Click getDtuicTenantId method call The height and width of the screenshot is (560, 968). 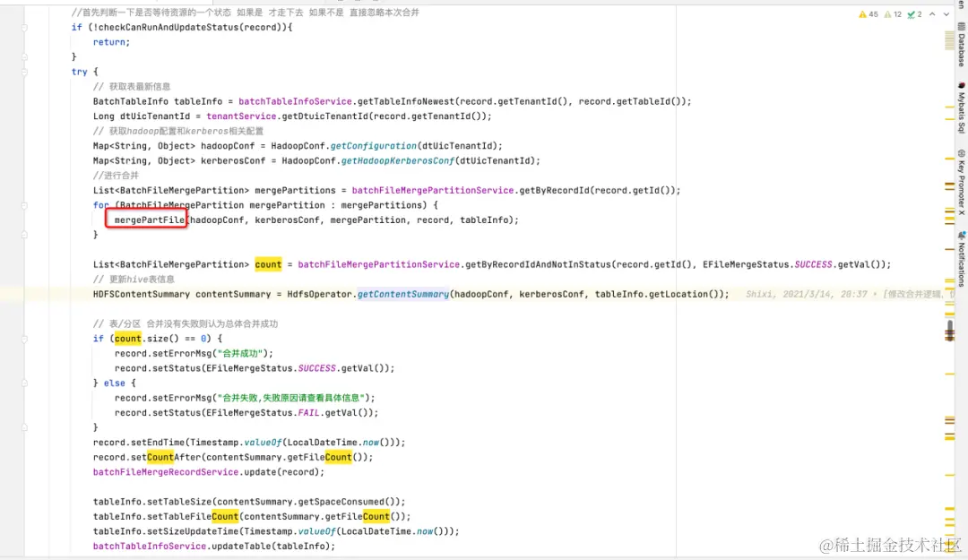click(x=324, y=116)
